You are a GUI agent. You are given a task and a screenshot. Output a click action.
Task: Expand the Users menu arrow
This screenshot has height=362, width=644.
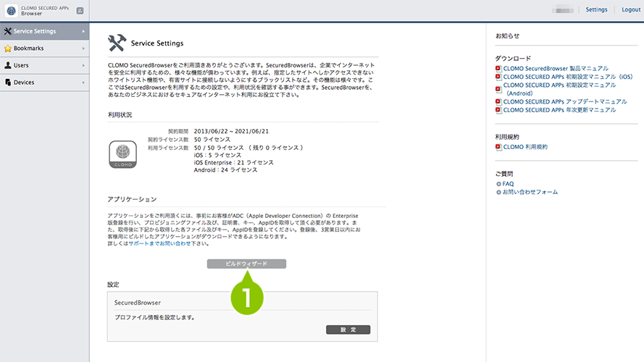click(83, 65)
